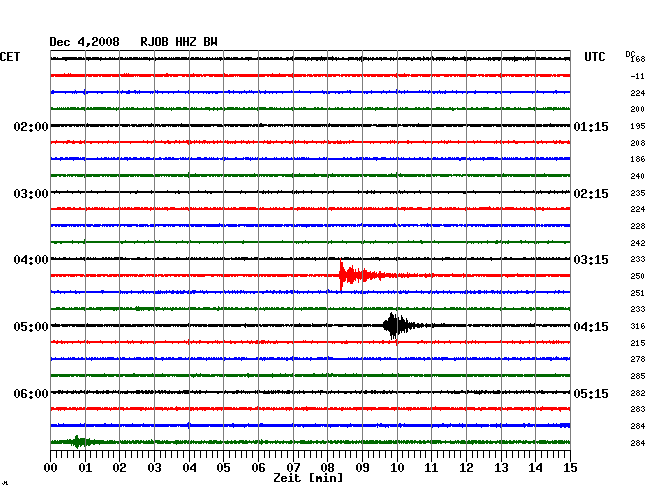Click the x-axis tick label 09
Screen dimensions: 650x494
pyautogui.click(x=362, y=468)
